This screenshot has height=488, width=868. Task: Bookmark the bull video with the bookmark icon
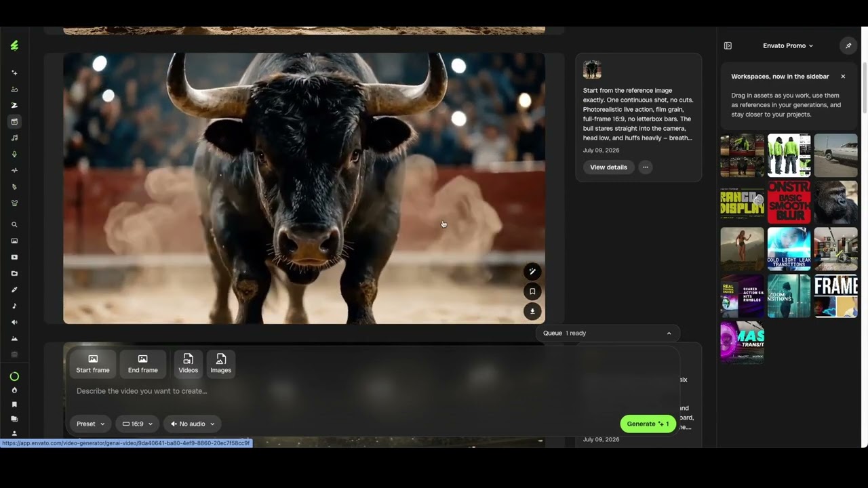tap(532, 291)
